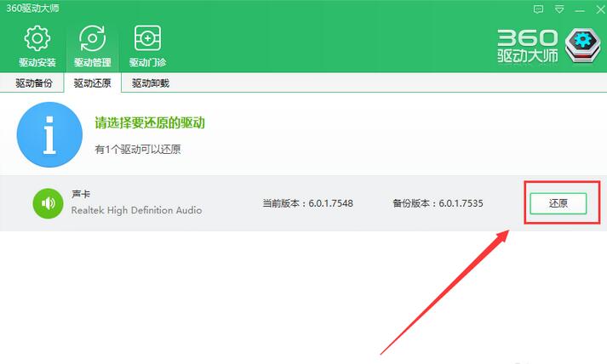The height and width of the screenshot is (364, 607).
Task: Minimize the 360驱动大师 window
Action: point(580,9)
